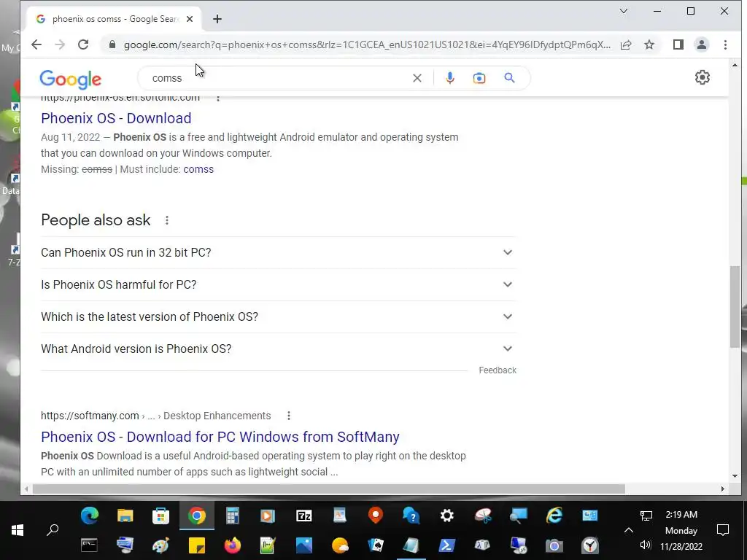The height and width of the screenshot is (560, 747).
Task: Open volume control in system tray
Action: pyautogui.click(x=646, y=545)
